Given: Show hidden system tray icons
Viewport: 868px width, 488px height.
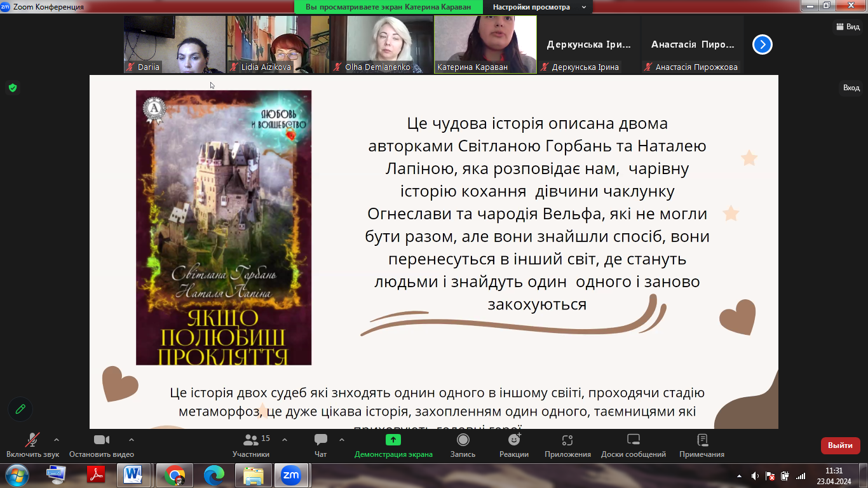Looking at the screenshot, I should 739,476.
